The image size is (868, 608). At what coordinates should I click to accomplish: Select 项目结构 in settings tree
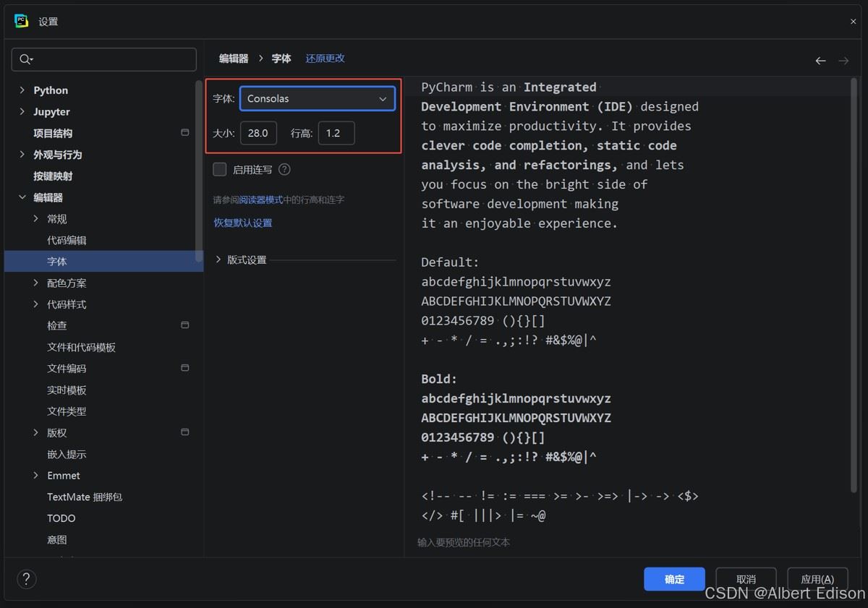[x=53, y=133]
